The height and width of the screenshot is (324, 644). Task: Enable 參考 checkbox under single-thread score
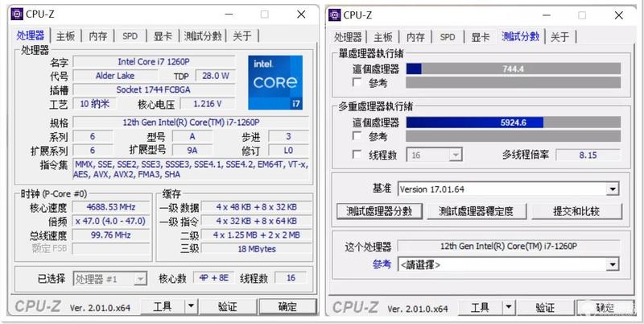(357, 83)
